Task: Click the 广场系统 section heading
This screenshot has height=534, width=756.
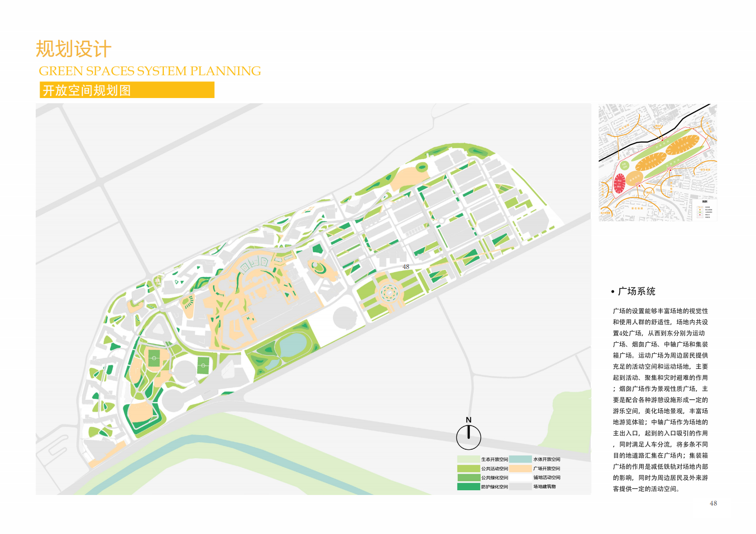Action: click(636, 291)
